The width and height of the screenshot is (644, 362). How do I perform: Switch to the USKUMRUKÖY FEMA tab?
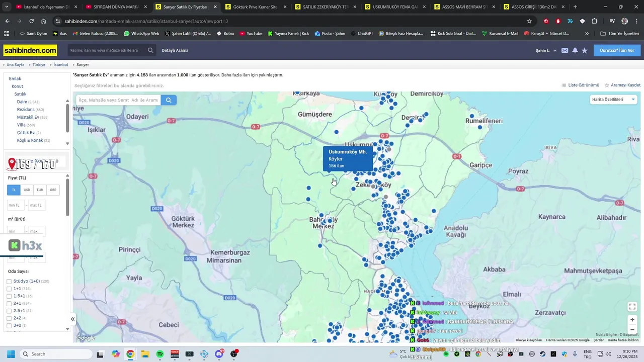[394, 7]
